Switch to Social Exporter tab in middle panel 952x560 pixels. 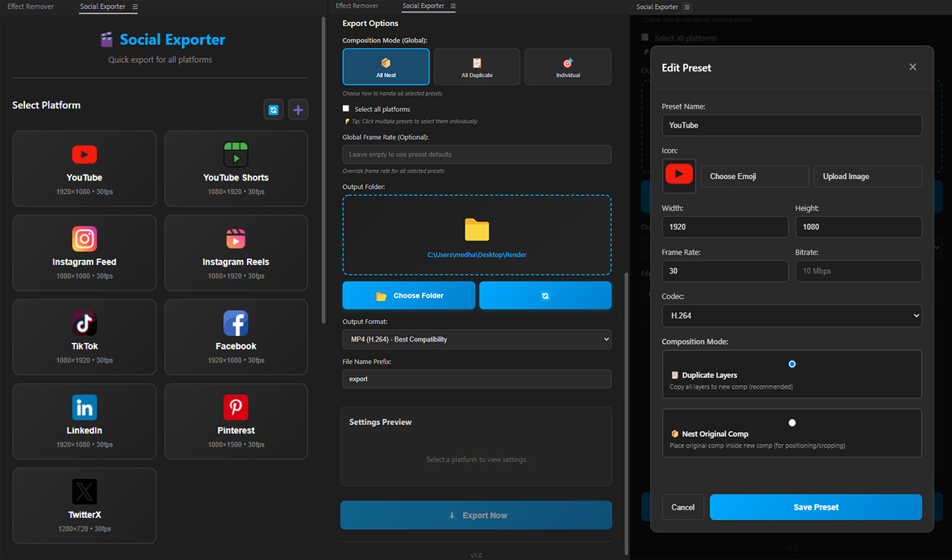coord(423,6)
